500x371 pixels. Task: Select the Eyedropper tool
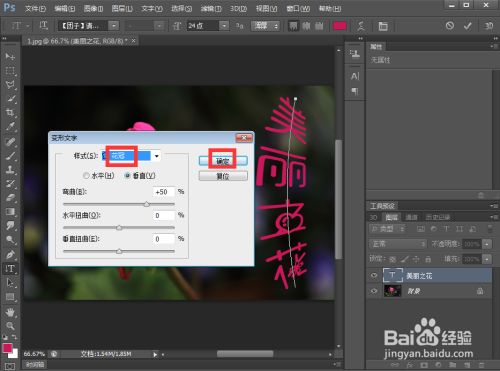10,127
